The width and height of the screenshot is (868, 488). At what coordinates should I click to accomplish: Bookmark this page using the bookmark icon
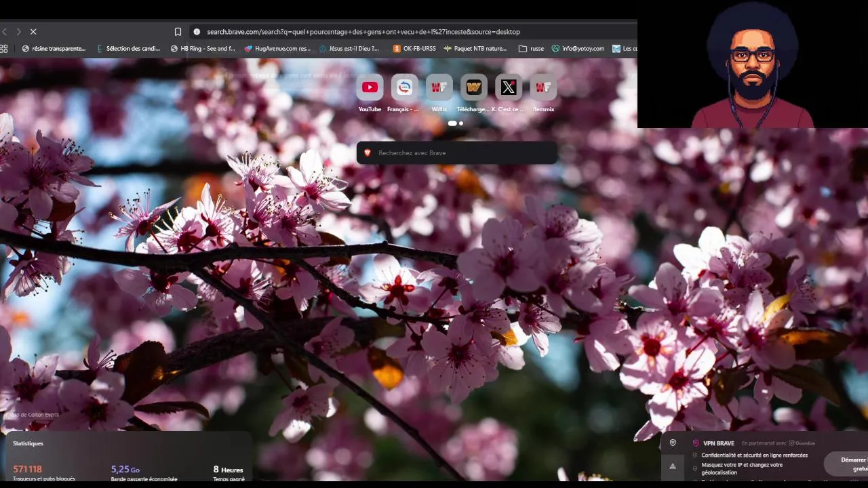pos(178,32)
